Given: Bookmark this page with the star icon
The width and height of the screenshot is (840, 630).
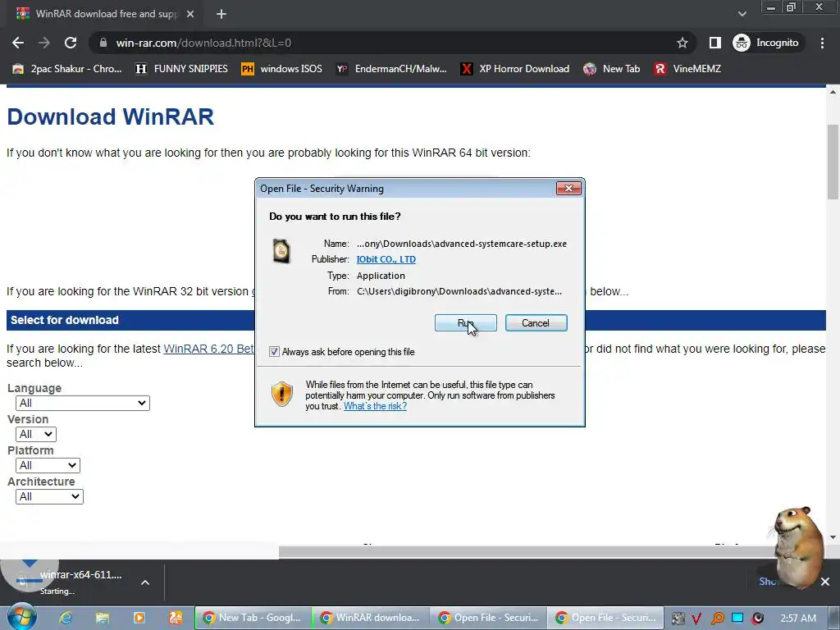Looking at the screenshot, I should (682, 43).
